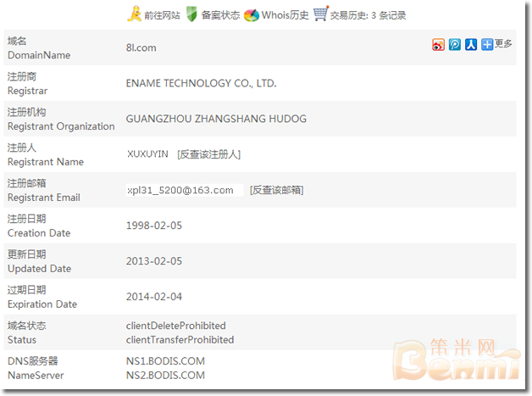Select GUANGZHOU ZHANGSHANG HUDOG organization text
Viewport: 532px width, 396px height.
[216, 119]
